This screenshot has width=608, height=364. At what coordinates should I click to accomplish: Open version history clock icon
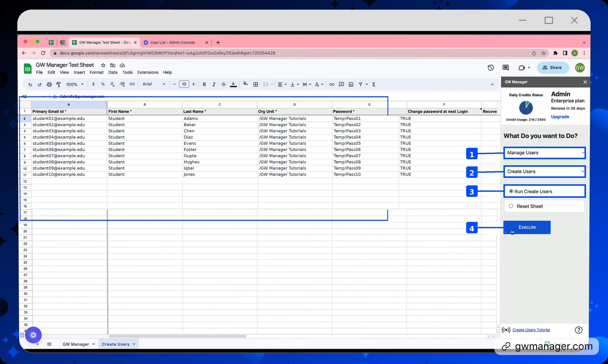490,68
